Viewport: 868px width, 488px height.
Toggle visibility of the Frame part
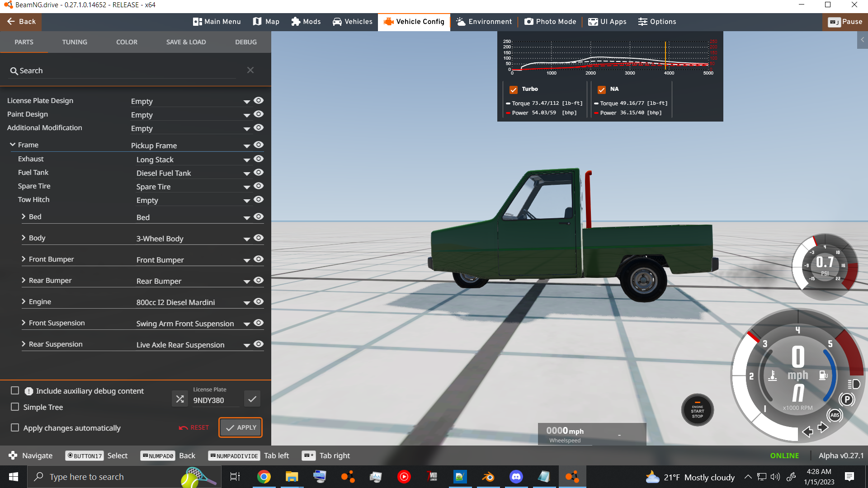(x=259, y=145)
